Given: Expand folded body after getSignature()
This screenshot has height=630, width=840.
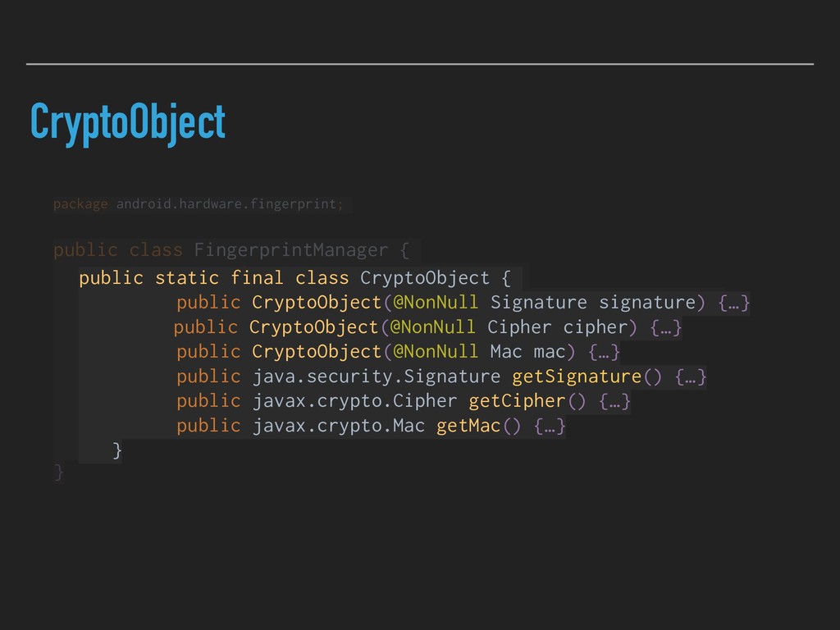Looking at the screenshot, I should point(691,377).
